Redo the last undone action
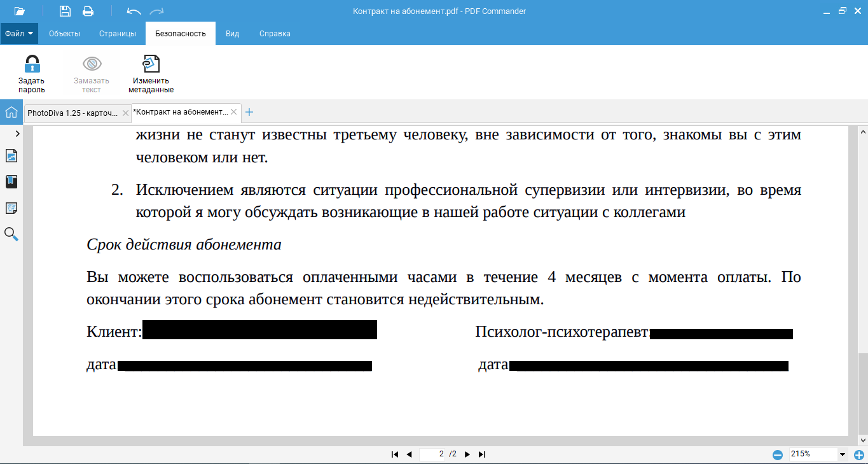868x464 pixels. click(156, 11)
